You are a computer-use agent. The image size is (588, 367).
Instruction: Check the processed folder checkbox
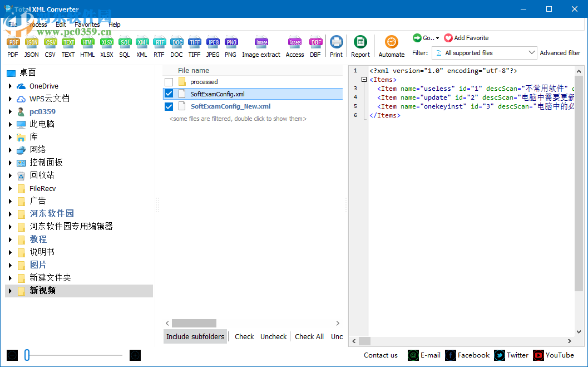pos(169,81)
